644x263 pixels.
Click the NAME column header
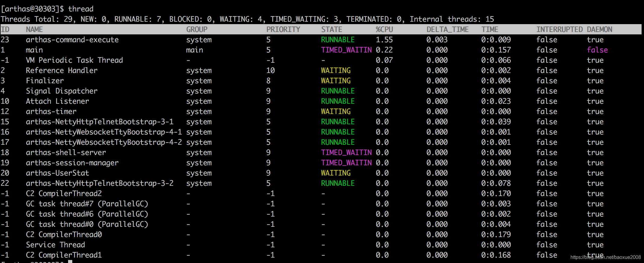34,29
